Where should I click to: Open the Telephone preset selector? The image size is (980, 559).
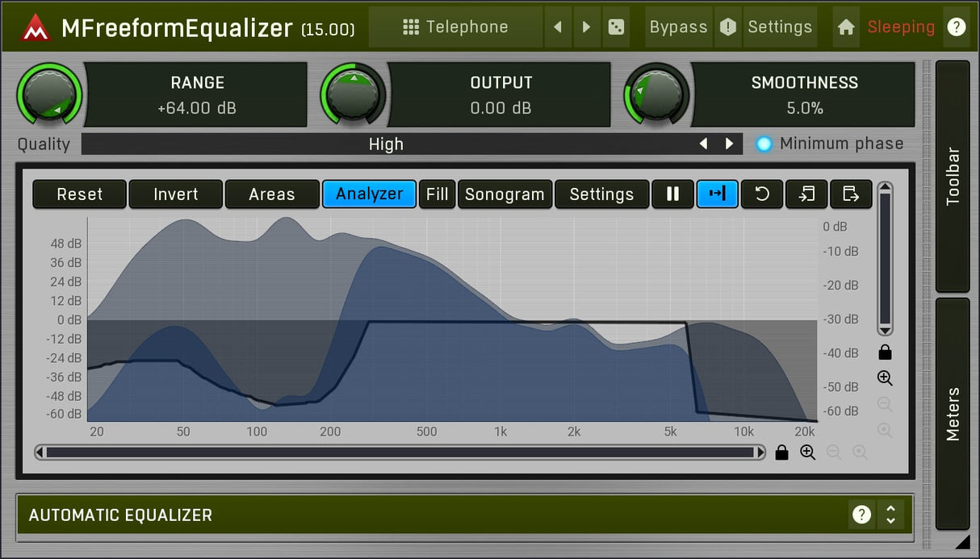coord(455,27)
